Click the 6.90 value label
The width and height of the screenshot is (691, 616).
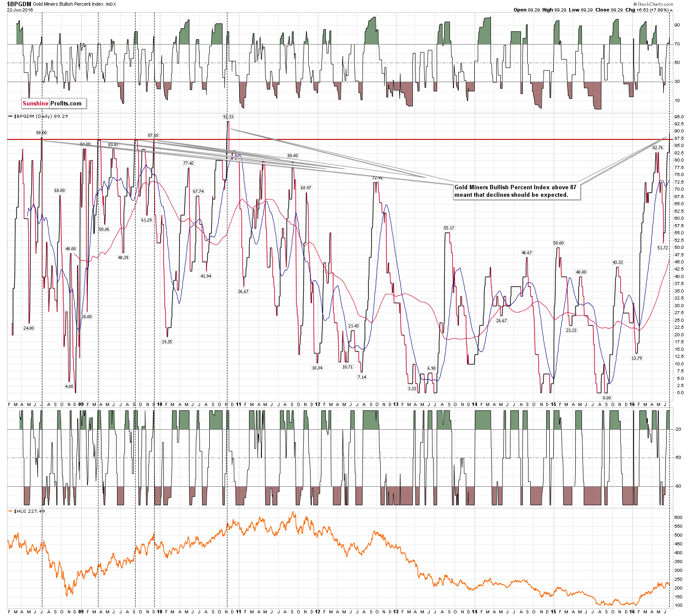(431, 368)
